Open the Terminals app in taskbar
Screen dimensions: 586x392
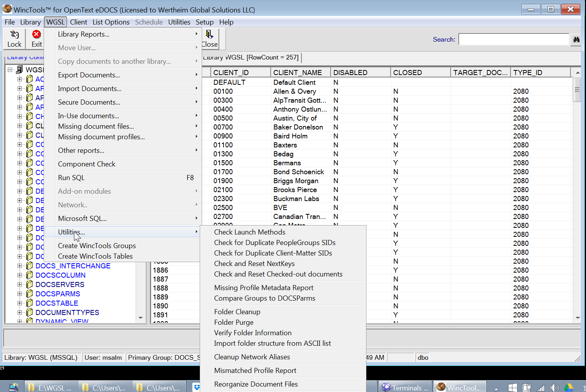pos(405,387)
